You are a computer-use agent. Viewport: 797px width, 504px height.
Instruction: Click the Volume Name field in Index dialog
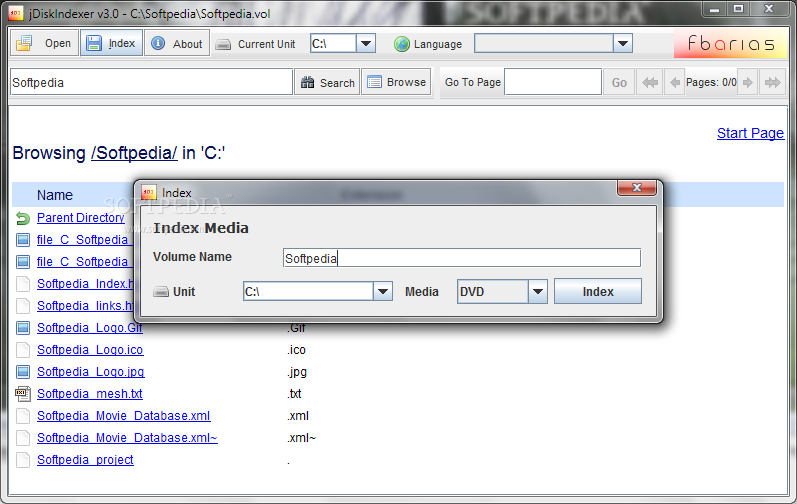[x=462, y=258]
